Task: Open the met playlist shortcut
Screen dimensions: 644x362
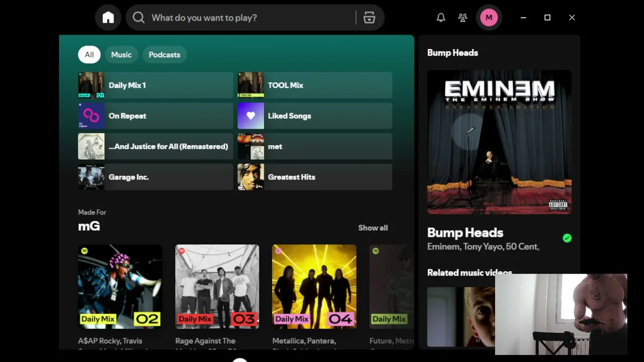Action: tap(315, 146)
